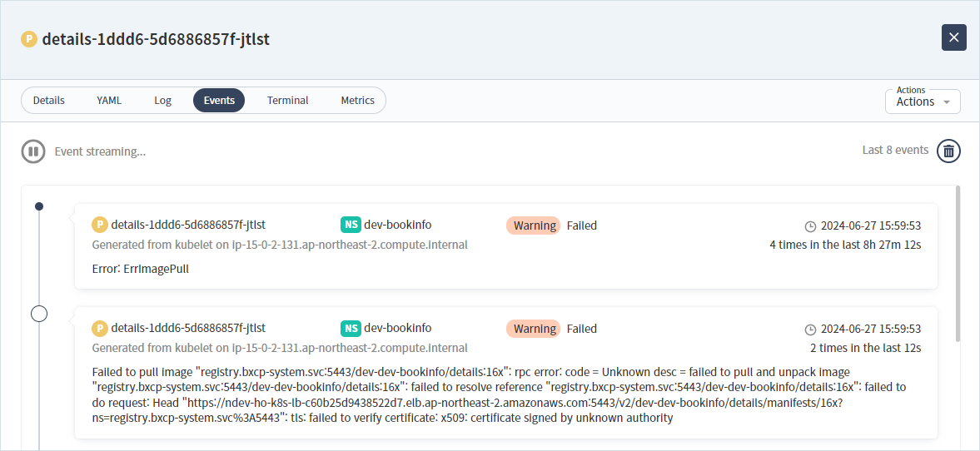The width and height of the screenshot is (980, 451).
Task: Click the hollow timeline marker of the second event
Action: pos(39,314)
